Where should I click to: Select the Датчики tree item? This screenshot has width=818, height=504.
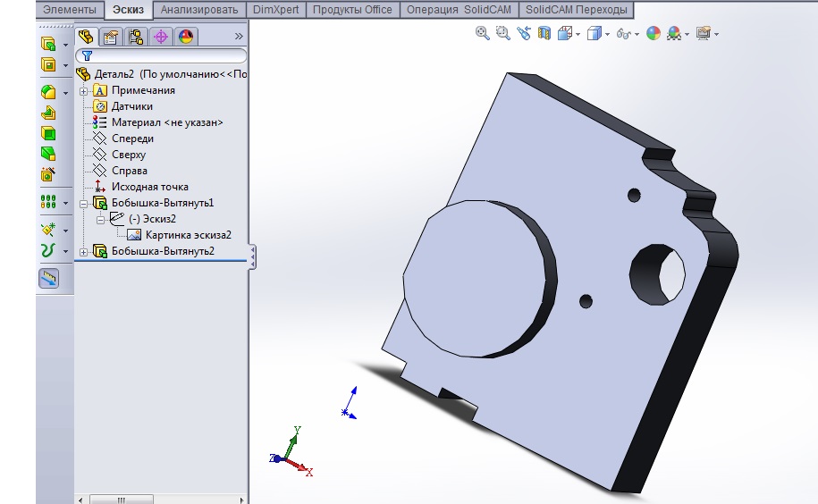click(x=132, y=106)
